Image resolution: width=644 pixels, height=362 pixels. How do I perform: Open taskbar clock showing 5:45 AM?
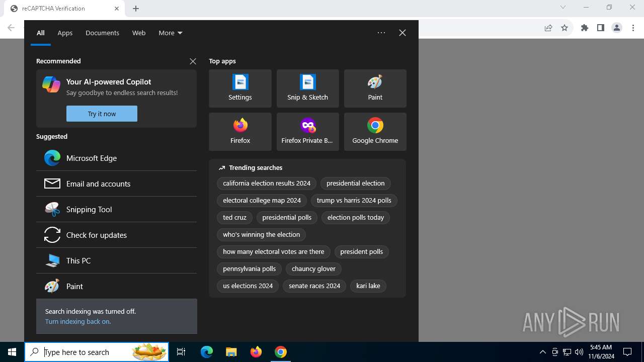coord(601,352)
